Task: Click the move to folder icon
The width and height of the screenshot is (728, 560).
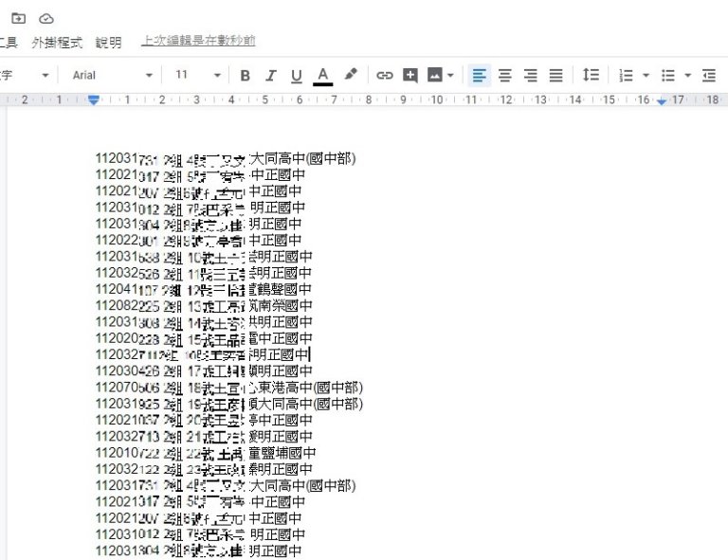Action: [17, 18]
